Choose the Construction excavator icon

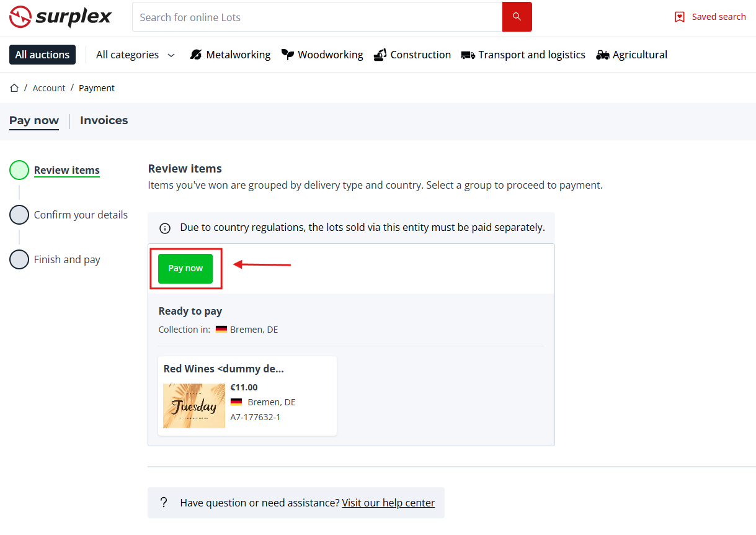pyautogui.click(x=380, y=55)
